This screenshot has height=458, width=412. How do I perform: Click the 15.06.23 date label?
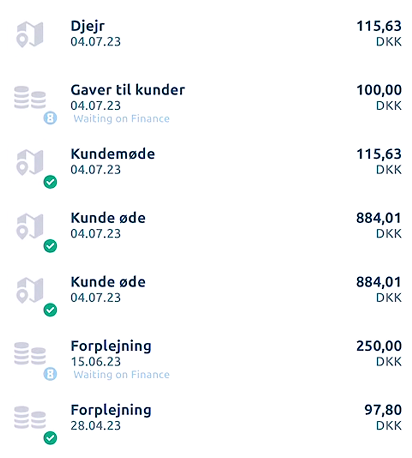tap(96, 362)
